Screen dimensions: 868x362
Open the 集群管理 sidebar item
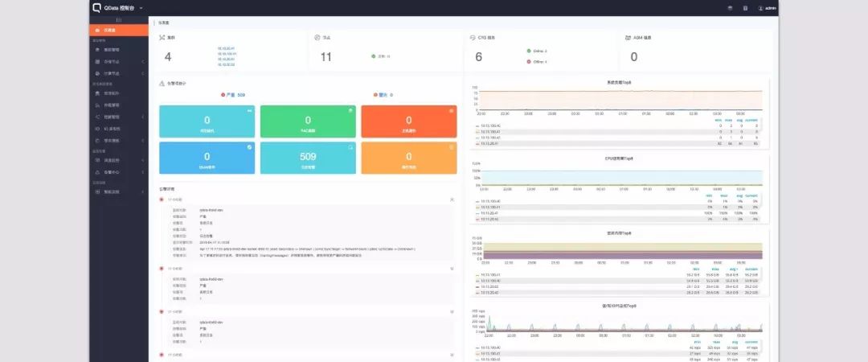(x=118, y=49)
